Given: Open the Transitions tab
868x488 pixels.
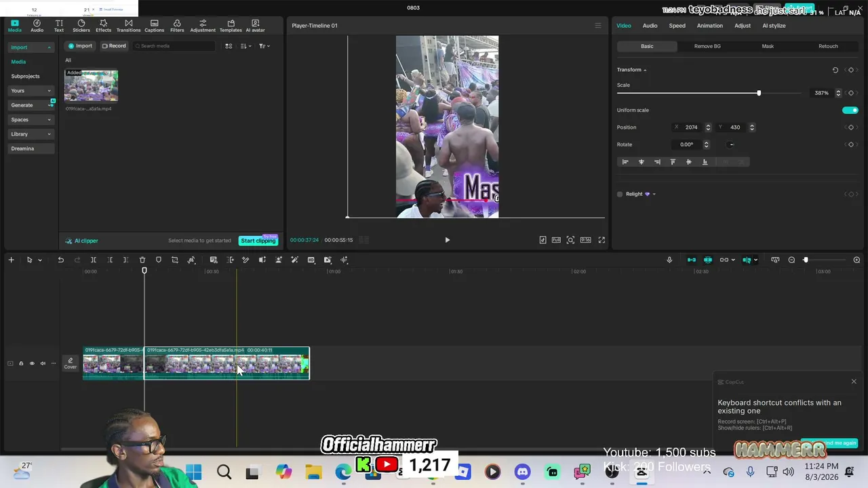Looking at the screenshot, I should click(128, 26).
